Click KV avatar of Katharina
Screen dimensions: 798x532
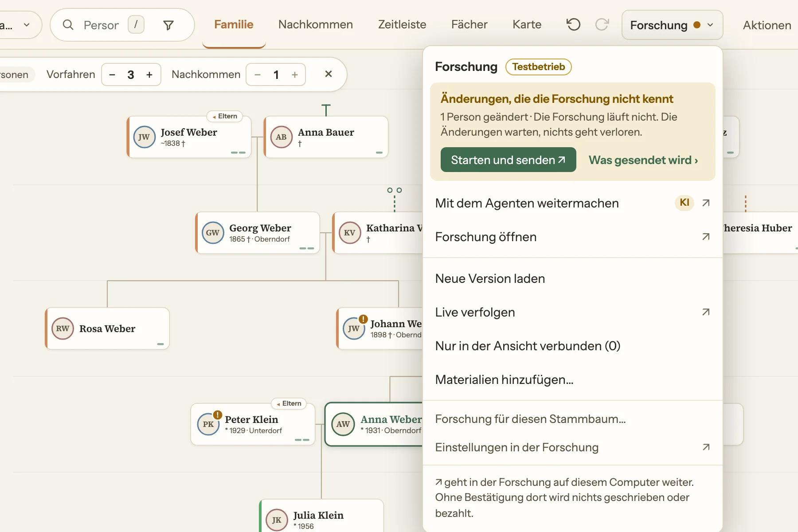[x=350, y=233]
